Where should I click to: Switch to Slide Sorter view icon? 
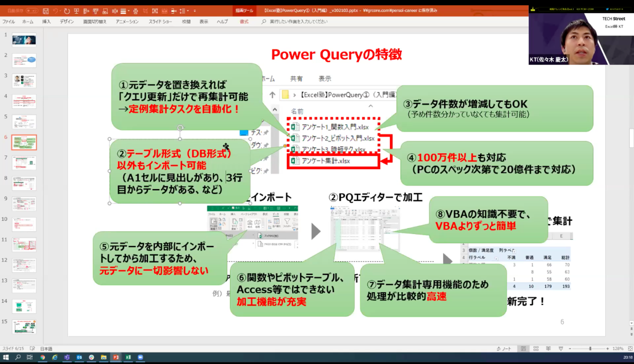[535, 349]
